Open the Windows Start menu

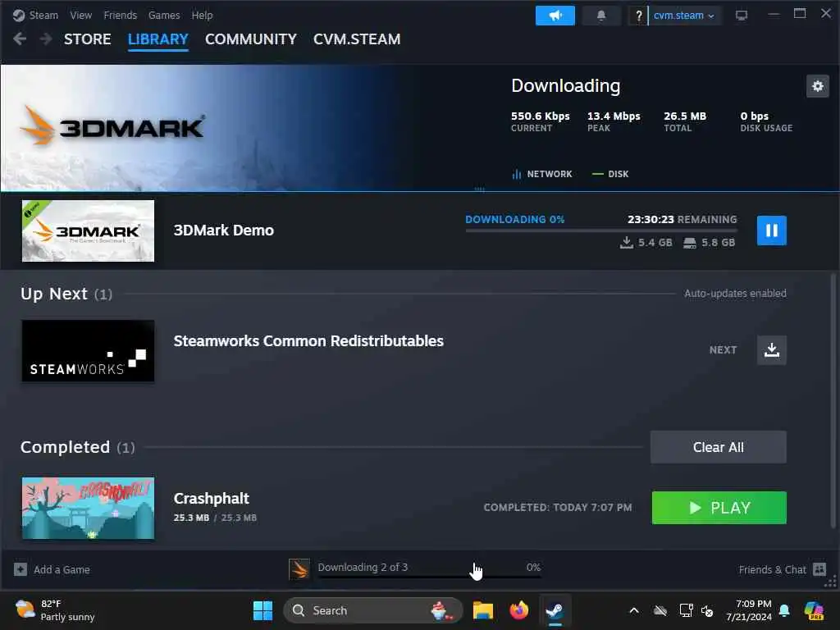[x=262, y=610]
